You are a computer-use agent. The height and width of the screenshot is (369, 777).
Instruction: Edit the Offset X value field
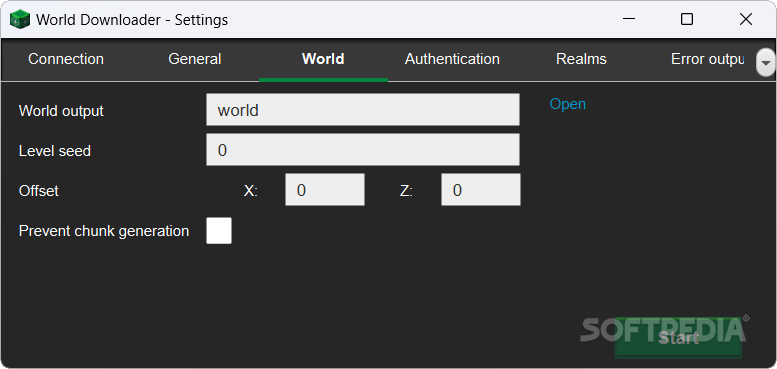coord(325,190)
